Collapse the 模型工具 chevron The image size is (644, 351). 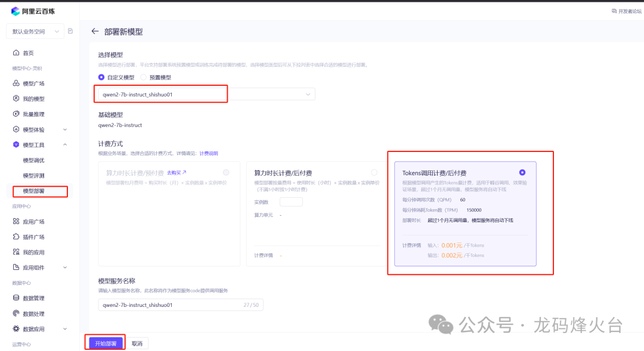coord(65,144)
